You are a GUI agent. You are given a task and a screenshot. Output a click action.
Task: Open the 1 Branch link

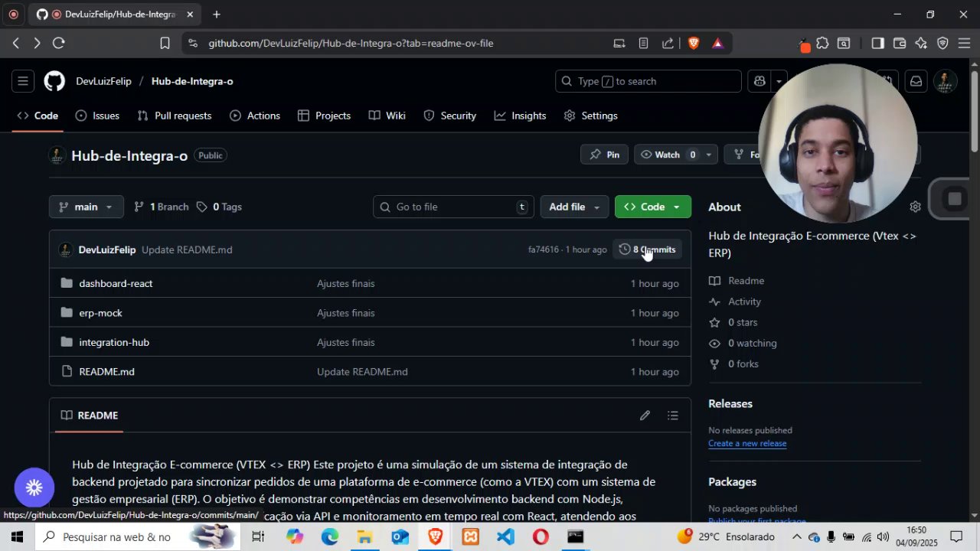(x=161, y=207)
